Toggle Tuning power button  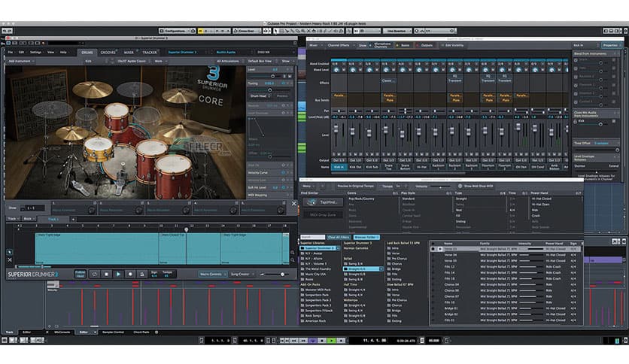point(284,83)
